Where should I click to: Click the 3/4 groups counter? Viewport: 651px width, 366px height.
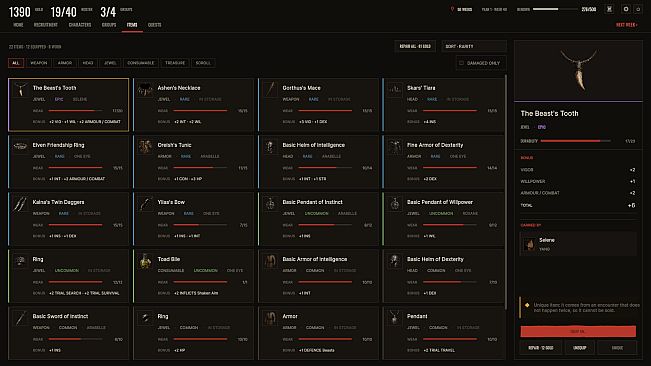[108, 12]
